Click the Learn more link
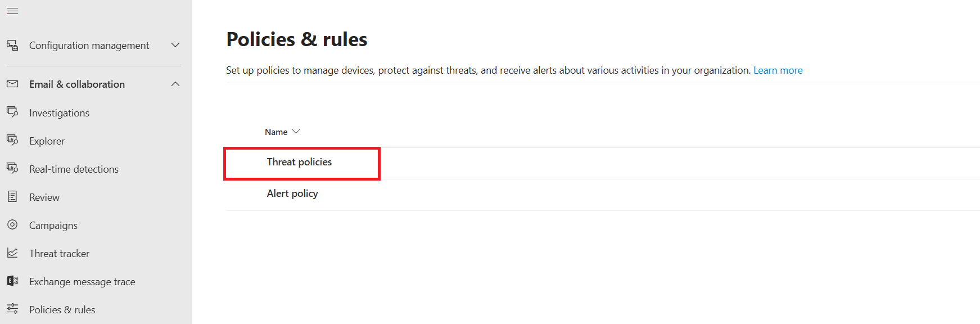Screen dimensions: 980x324 click(778, 70)
